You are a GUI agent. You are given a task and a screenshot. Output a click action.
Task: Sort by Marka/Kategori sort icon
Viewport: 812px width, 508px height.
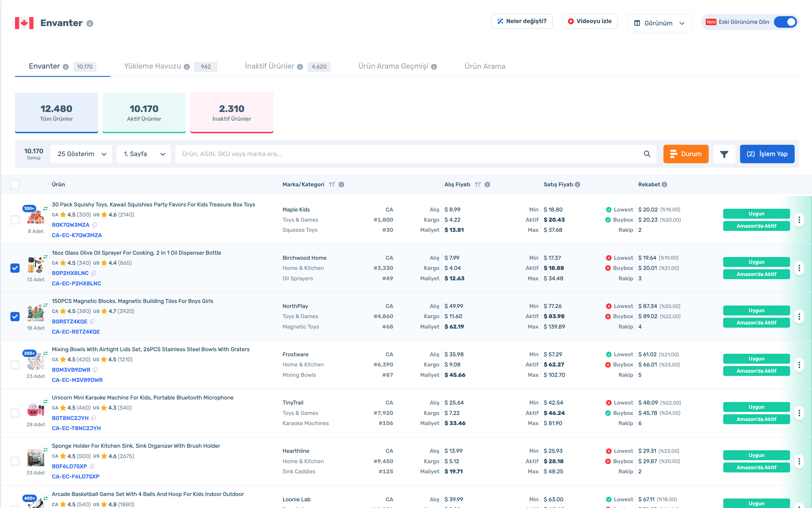click(332, 184)
